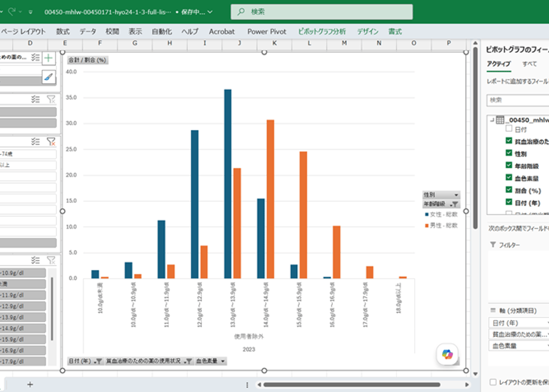The image size is (549, 392).
Task: Clear filter on the g/dl hemoglobin slicer
Action: 51,260
